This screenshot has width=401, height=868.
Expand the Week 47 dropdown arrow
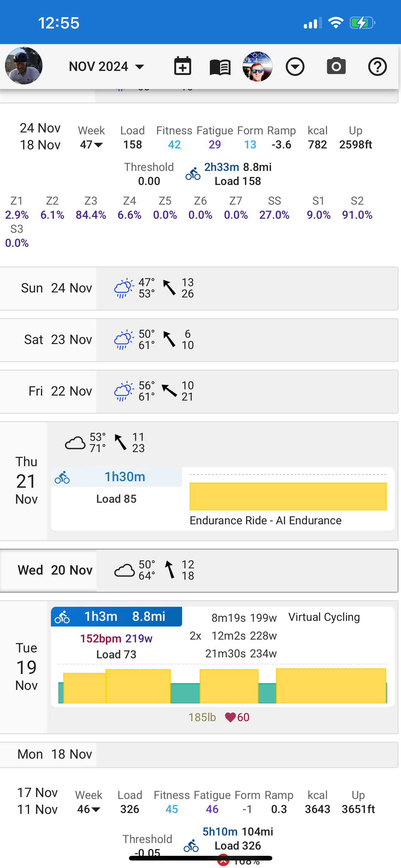(x=98, y=145)
